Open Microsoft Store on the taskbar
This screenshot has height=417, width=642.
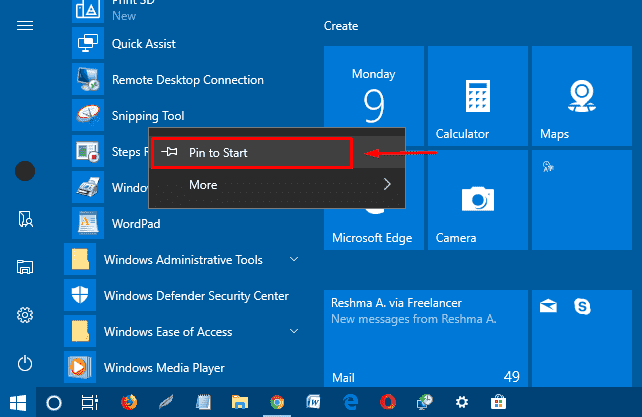[498, 402]
